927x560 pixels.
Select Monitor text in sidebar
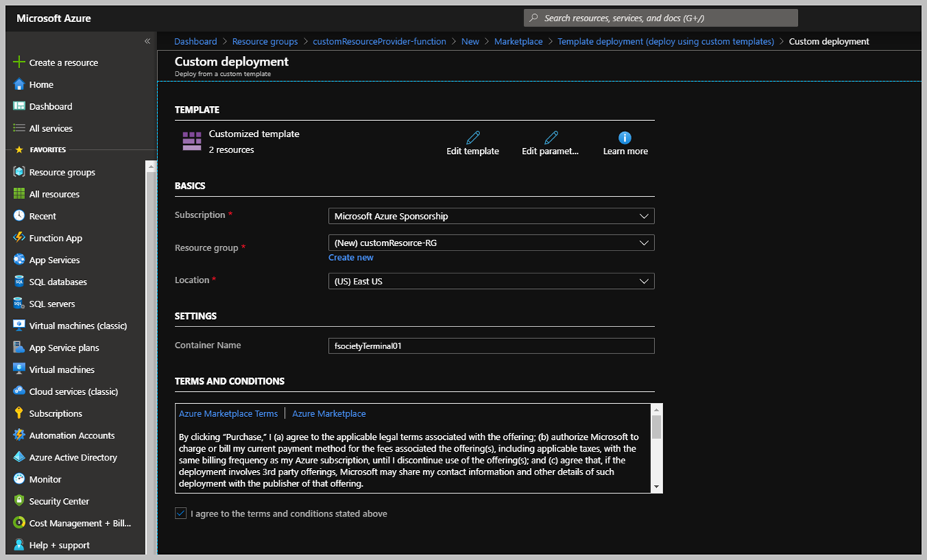click(45, 479)
